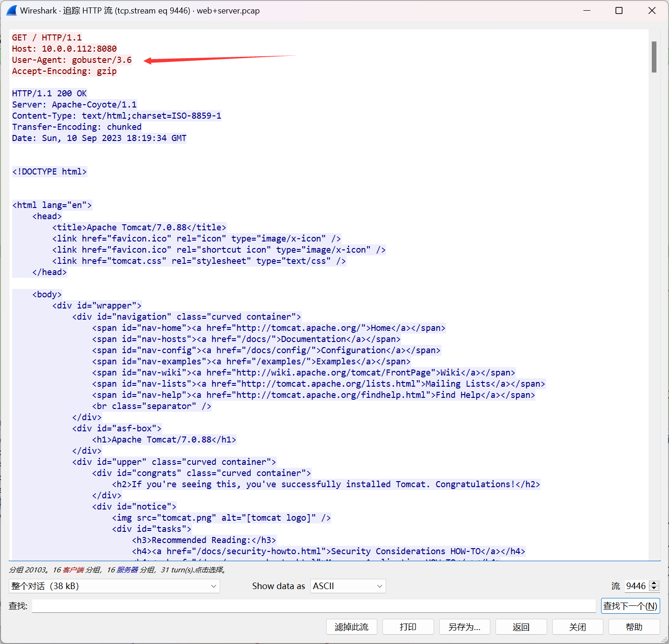Click the nav-help Find Help span line
669x644 pixels.
(314, 395)
